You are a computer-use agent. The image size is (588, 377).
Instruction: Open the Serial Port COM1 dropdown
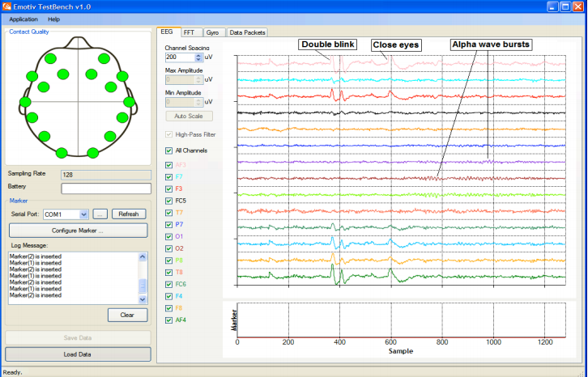click(x=84, y=214)
